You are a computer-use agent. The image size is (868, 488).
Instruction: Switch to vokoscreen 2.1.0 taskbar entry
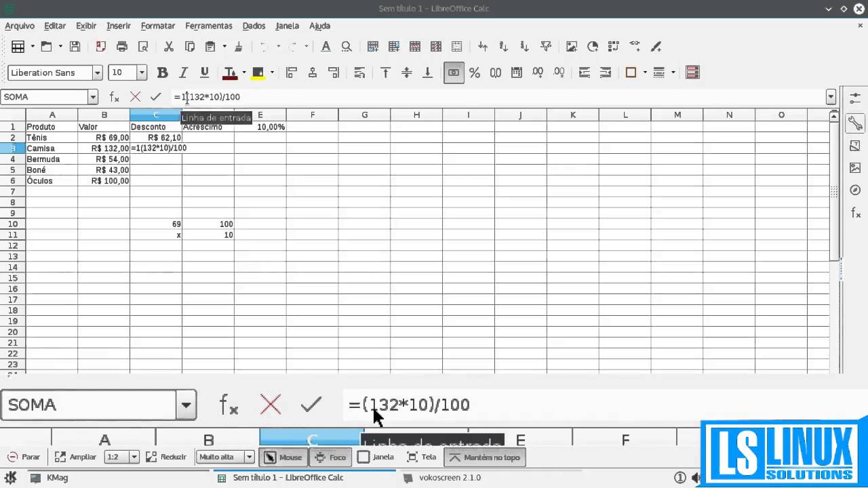click(441, 478)
